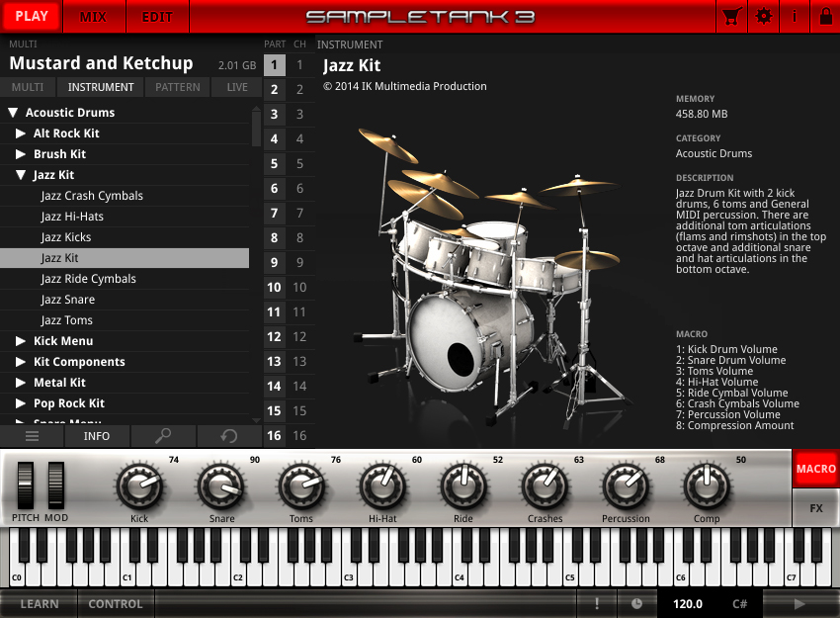Select part 2

(x=274, y=90)
